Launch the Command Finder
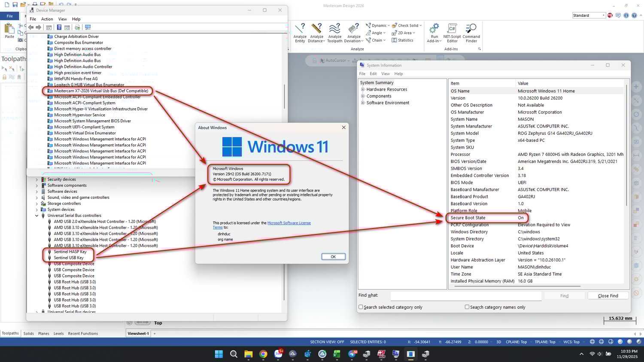Image resolution: width=644 pixels, height=362 pixels. tap(471, 33)
